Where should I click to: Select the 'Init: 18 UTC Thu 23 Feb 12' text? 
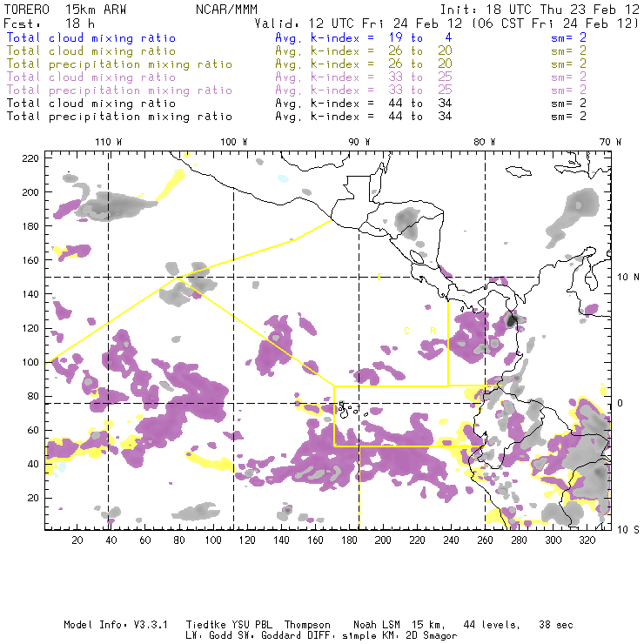(540, 10)
